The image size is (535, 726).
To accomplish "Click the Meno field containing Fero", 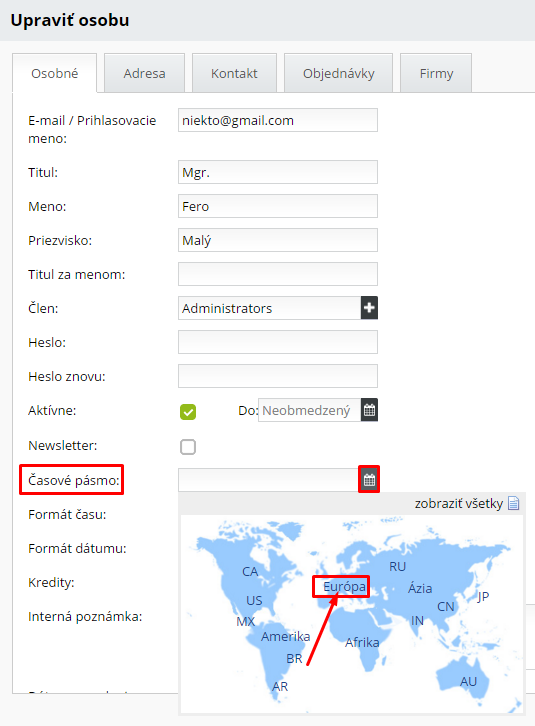I will click(x=278, y=206).
